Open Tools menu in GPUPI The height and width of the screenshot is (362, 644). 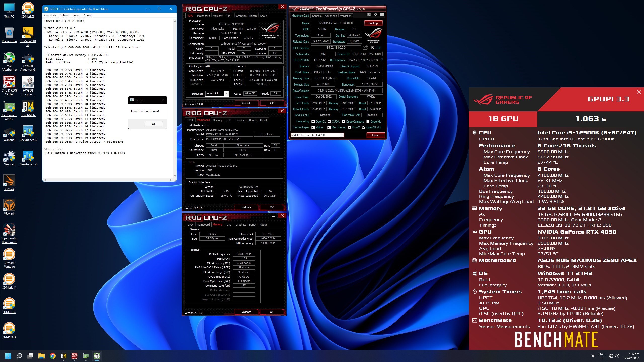pyautogui.click(x=76, y=15)
